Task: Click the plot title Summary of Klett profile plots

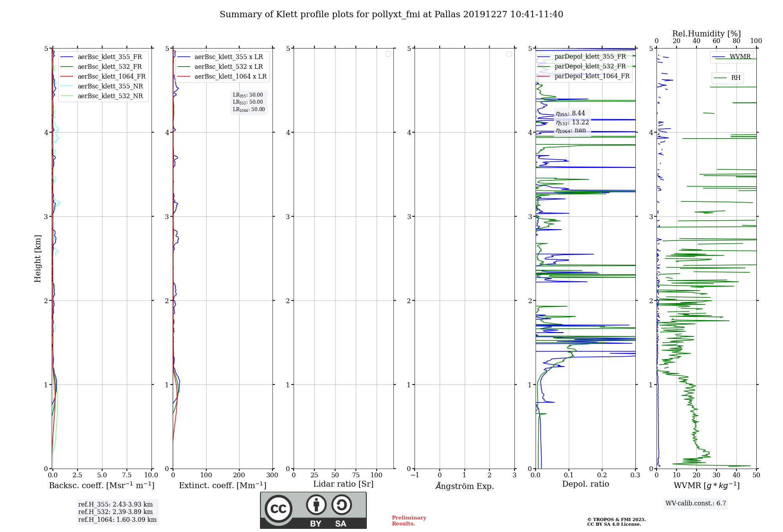Action: (x=391, y=14)
